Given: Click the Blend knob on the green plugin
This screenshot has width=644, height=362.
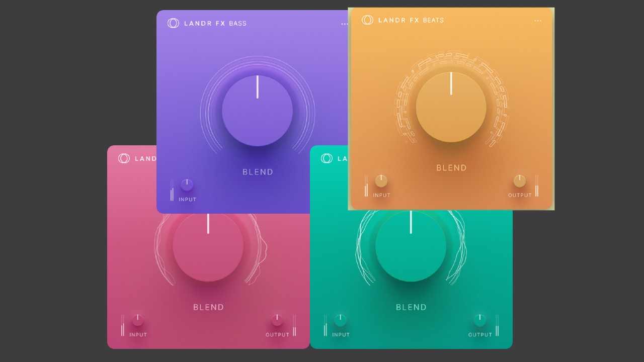Looking at the screenshot, I should [411, 246].
